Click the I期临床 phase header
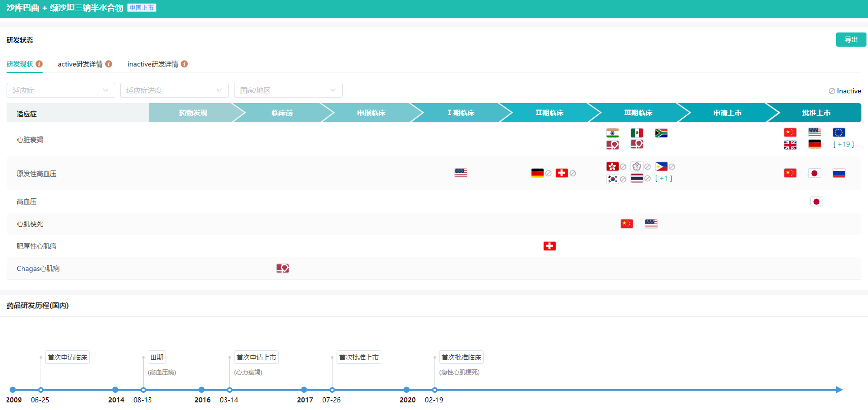The height and width of the screenshot is (410, 868). pyautogui.click(x=461, y=113)
